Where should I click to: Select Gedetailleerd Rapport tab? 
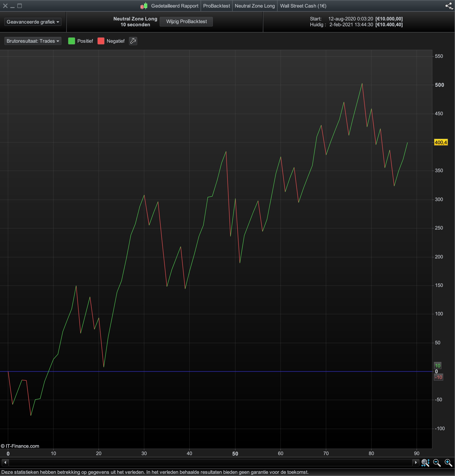(x=175, y=6)
